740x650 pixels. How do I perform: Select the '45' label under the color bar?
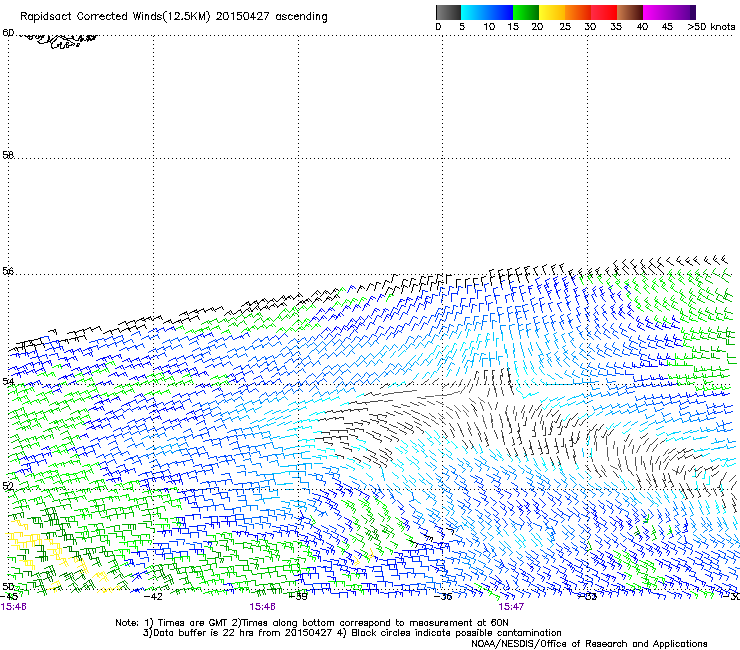click(667, 26)
